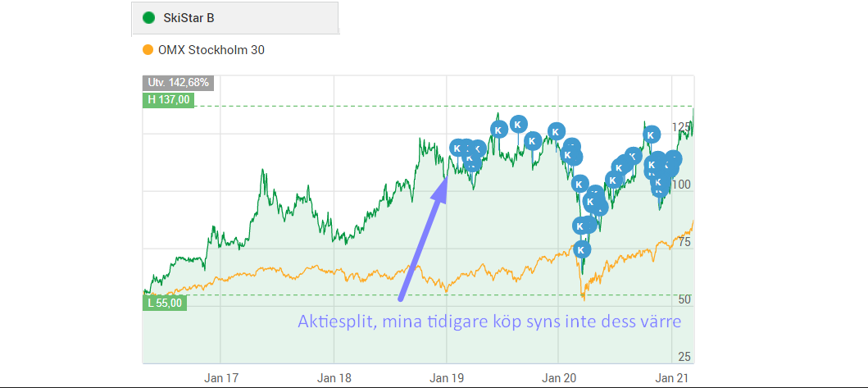Select the K marker above Jan 20 gridline
The height and width of the screenshot is (388, 868).
tap(557, 130)
